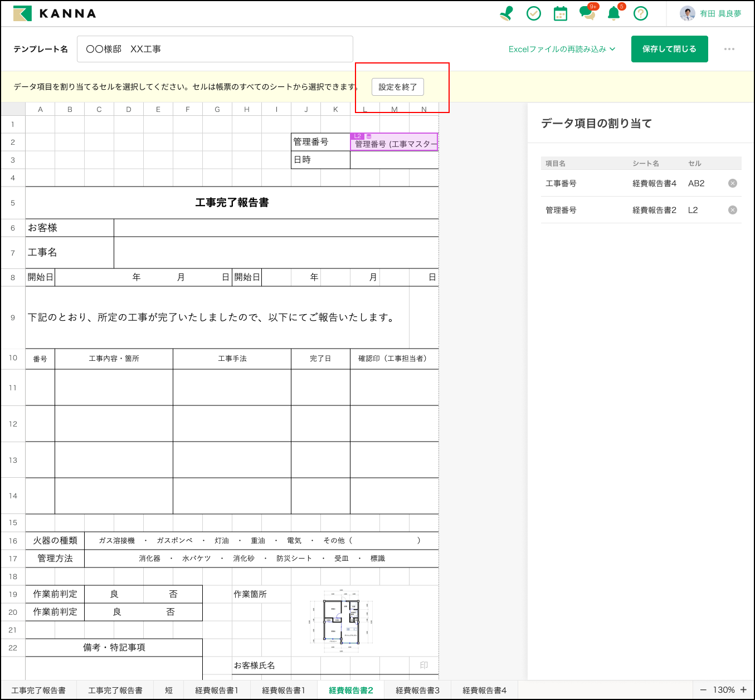This screenshot has width=755, height=700.
Task: Click the 設定を終了 button
Action: 397,87
